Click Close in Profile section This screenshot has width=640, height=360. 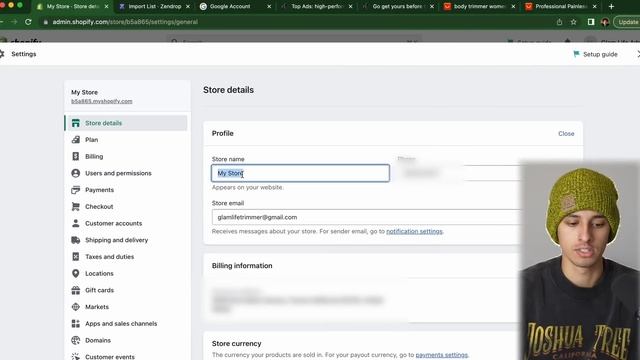tap(566, 133)
